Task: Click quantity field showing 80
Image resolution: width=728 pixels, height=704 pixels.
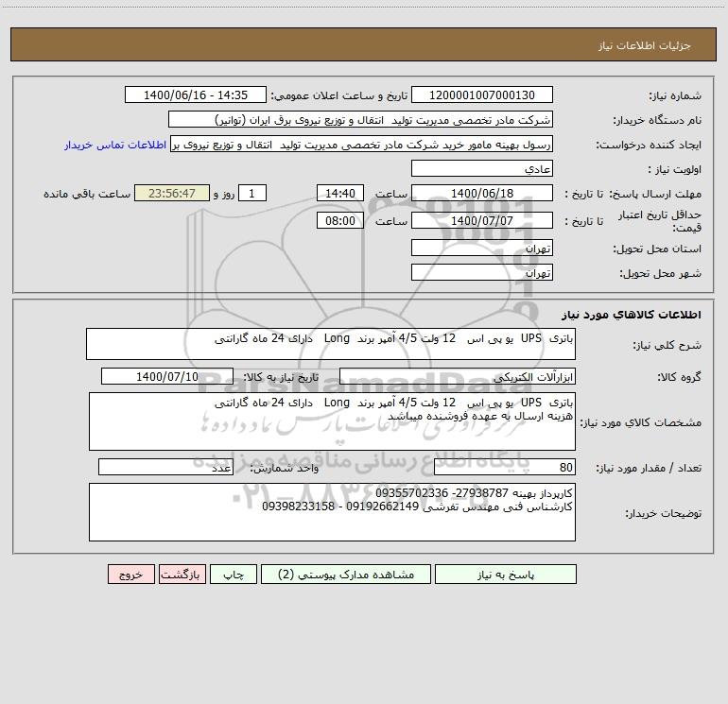Action: pos(505,468)
